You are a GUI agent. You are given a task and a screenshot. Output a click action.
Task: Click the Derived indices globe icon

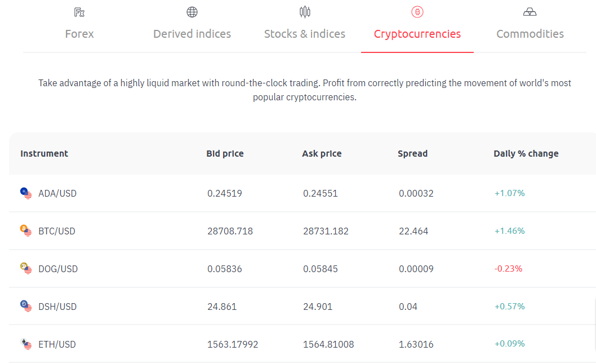pyautogui.click(x=192, y=12)
